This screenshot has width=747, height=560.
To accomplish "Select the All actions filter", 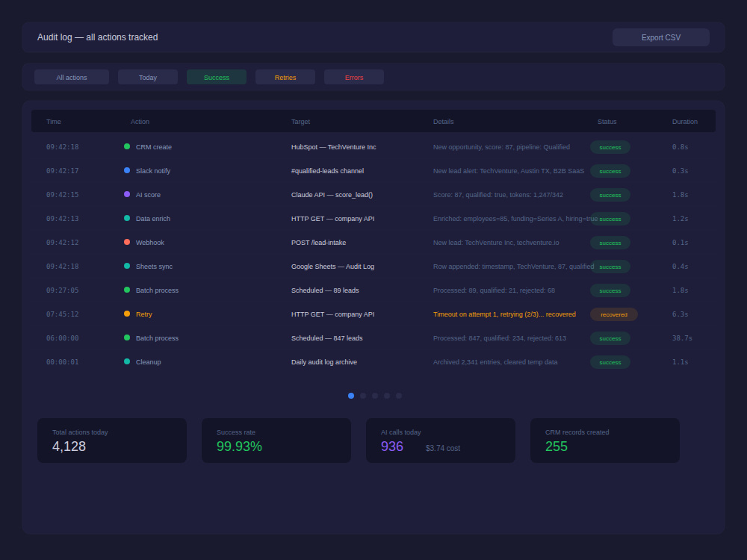I will point(72,77).
